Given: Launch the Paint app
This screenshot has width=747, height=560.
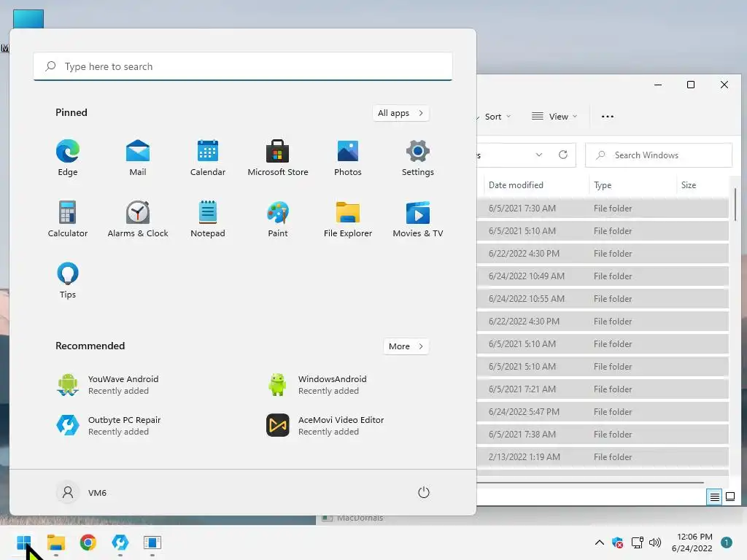Looking at the screenshot, I should pyautogui.click(x=278, y=219).
